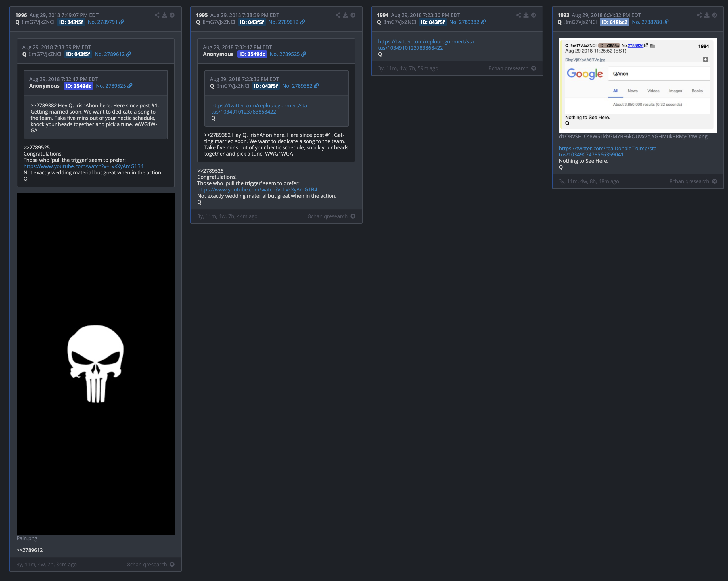This screenshot has width=728, height=581.
Task: Filter by ID: 618bc2 badge in post 1993
Action: tap(614, 22)
